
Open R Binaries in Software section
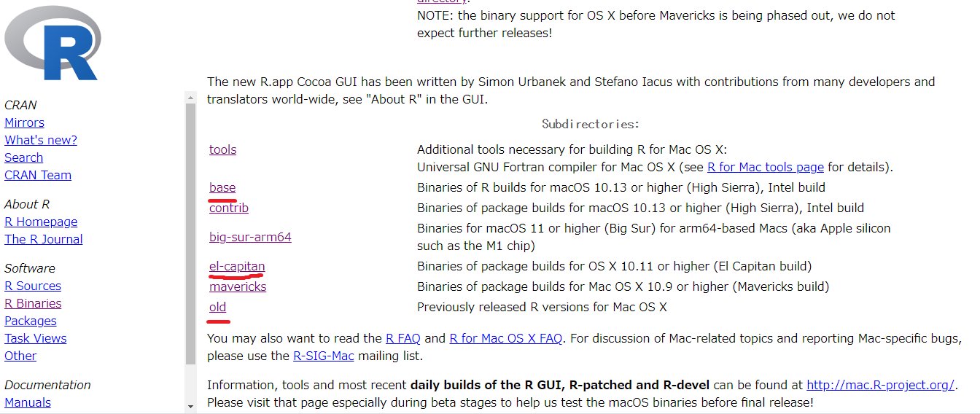click(x=33, y=303)
